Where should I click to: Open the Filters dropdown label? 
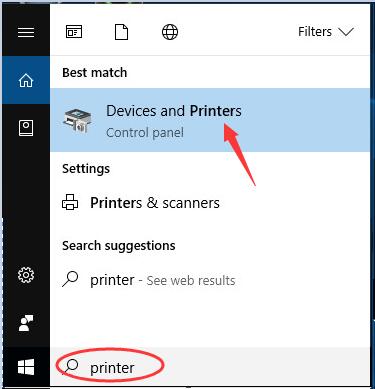(x=315, y=32)
